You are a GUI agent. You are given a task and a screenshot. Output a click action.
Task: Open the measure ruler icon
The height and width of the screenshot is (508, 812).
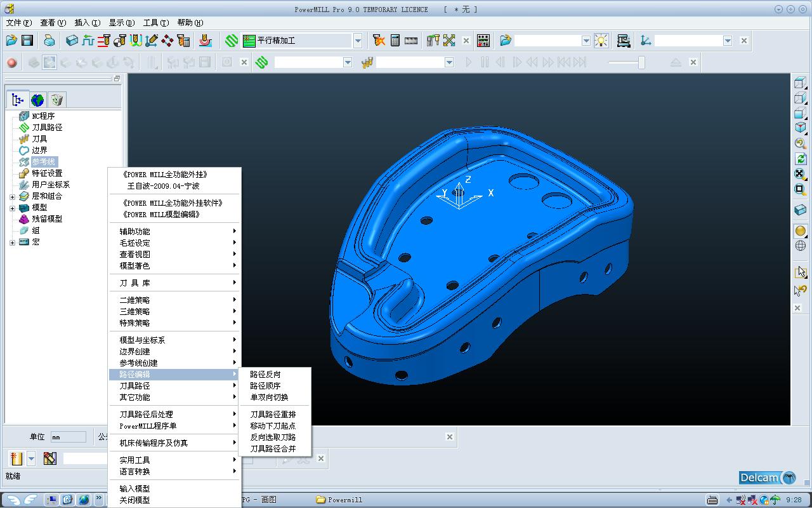click(411, 41)
